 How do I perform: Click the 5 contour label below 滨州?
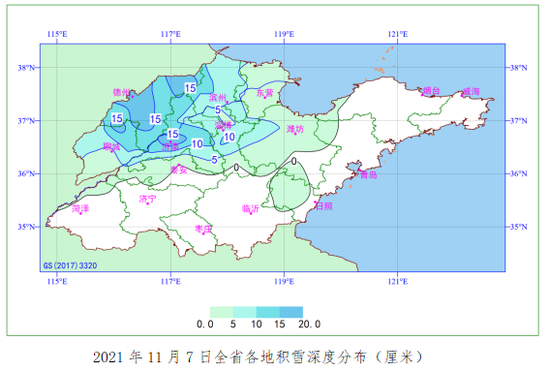pos(218,110)
